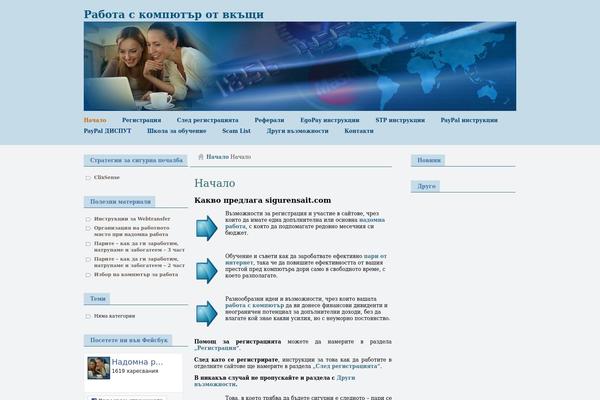Click the '1619 харесвания' likes count
The width and height of the screenshot is (600, 400).
click(x=135, y=371)
